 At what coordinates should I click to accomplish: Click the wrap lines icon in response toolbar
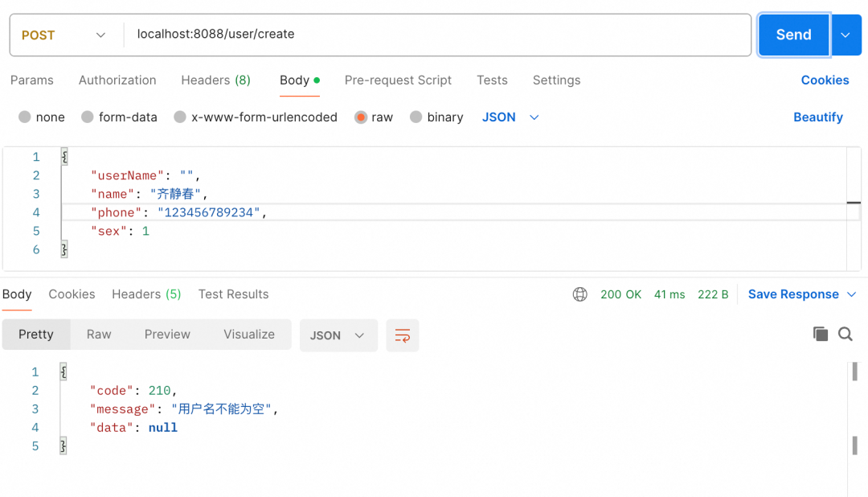[403, 335]
